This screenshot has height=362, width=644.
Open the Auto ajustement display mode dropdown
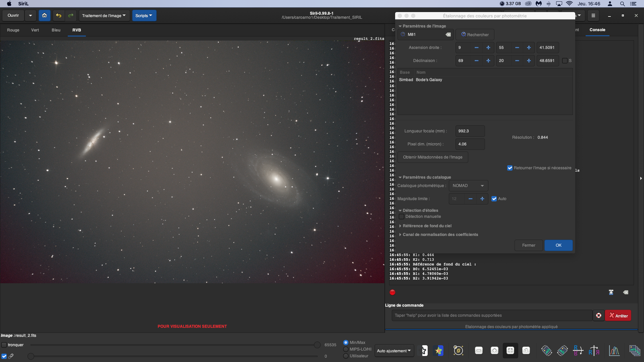click(x=394, y=351)
